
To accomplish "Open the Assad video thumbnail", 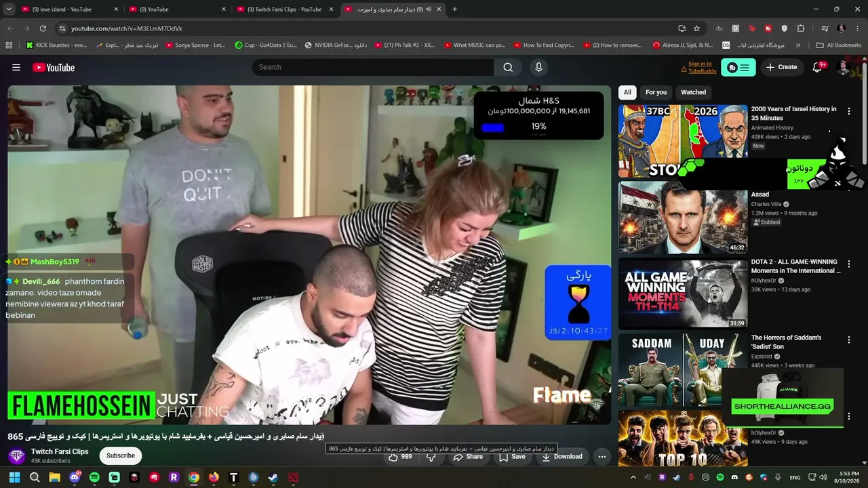I will click(683, 217).
